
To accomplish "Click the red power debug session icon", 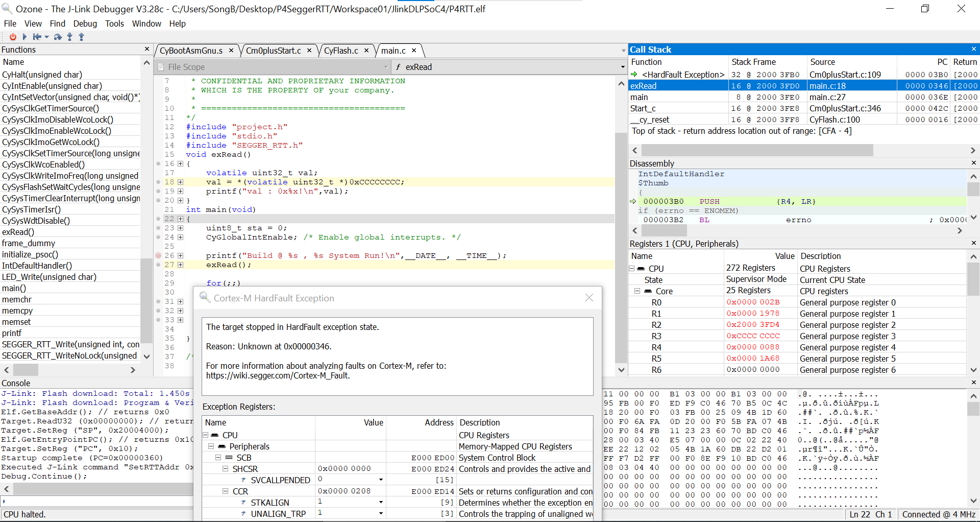I will click(x=13, y=37).
